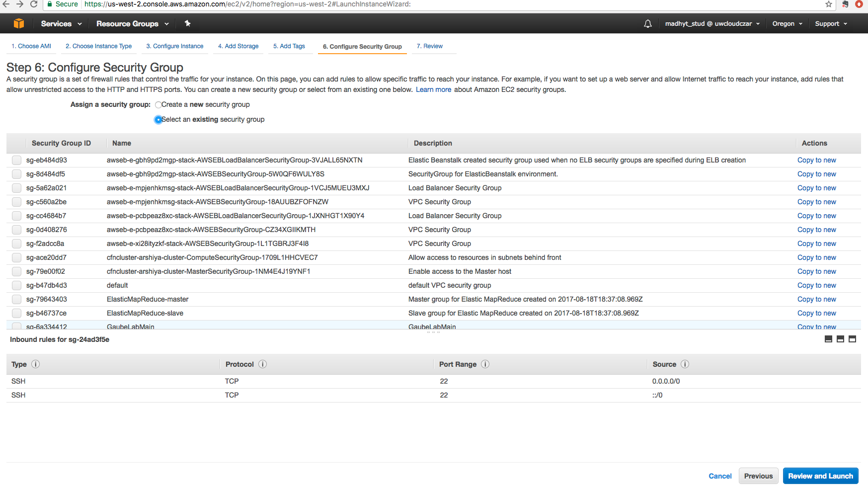868x487 pixels.
Task: Open the Oregon region dropdown
Action: pyautogui.click(x=787, y=23)
